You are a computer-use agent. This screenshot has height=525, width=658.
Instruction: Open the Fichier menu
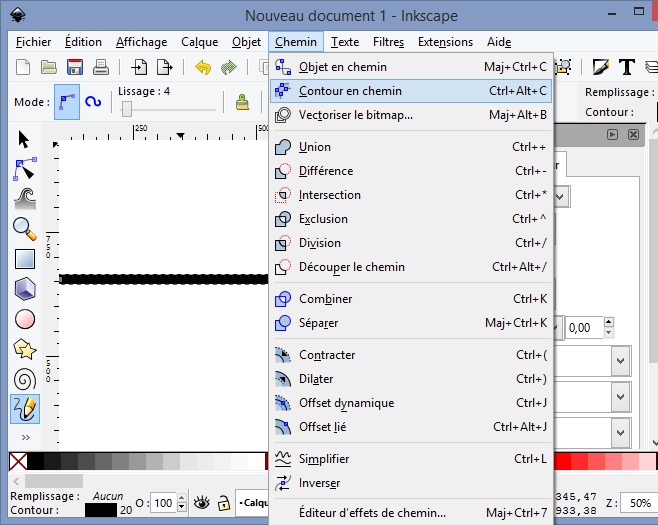pyautogui.click(x=34, y=42)
